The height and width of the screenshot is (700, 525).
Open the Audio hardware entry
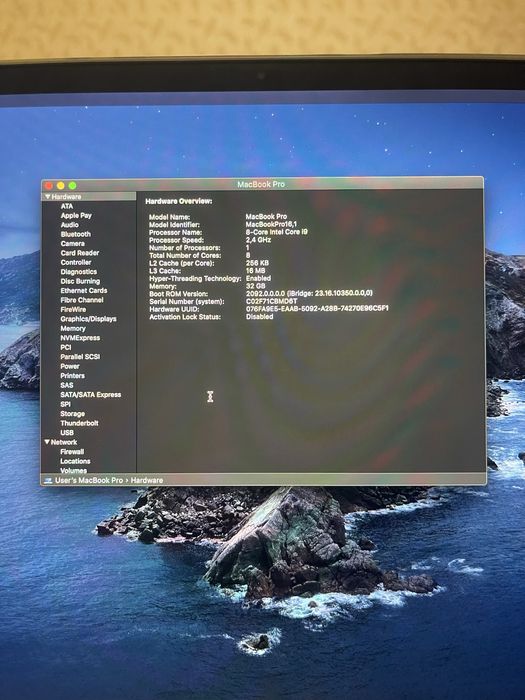(x=70, y=225)
